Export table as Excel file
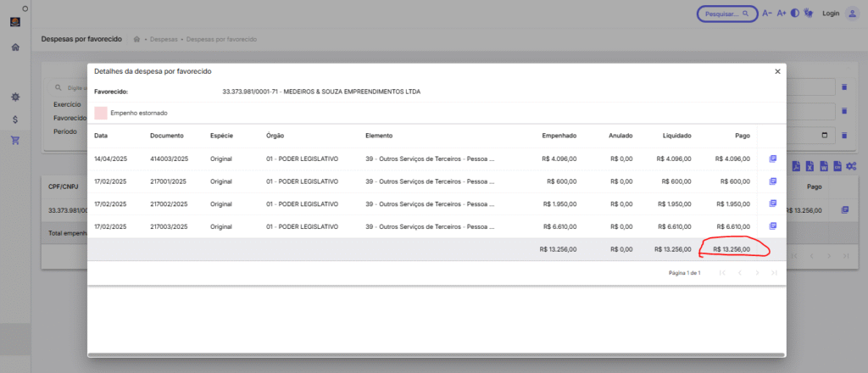Image resolution: width=868 pixels, height=373 pixels. pyautogui.click(x=810, y=166)
